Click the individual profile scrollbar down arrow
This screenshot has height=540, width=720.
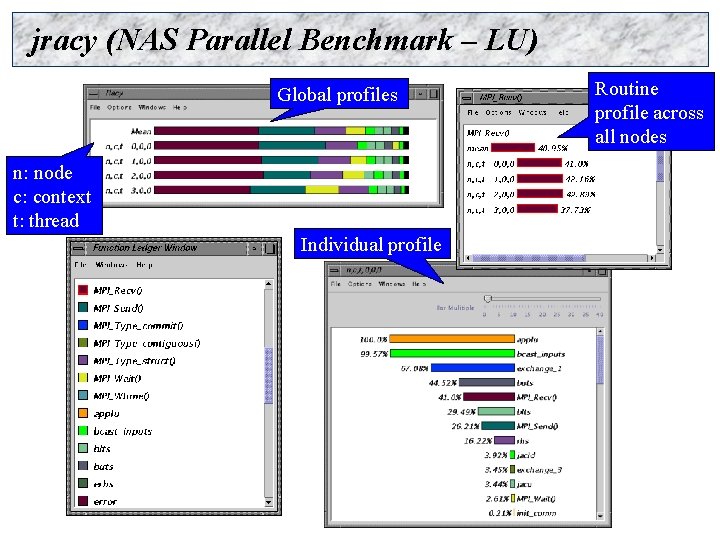click(x=600, y=517)
